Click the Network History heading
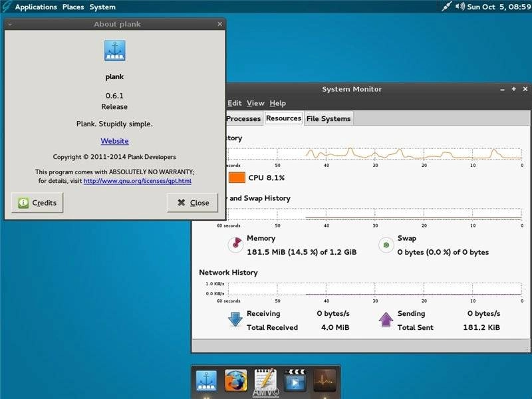532x399 pixels. click(228, 273)
